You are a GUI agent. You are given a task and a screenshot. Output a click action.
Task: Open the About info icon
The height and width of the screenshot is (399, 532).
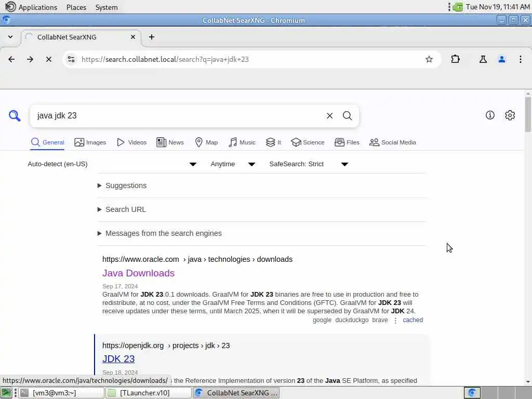490,115
